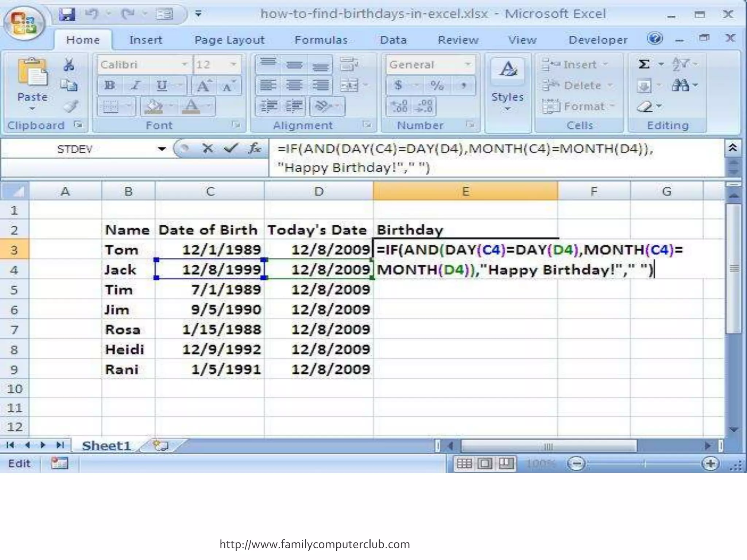Click the Redo arrow in quick access

[128, 14]
